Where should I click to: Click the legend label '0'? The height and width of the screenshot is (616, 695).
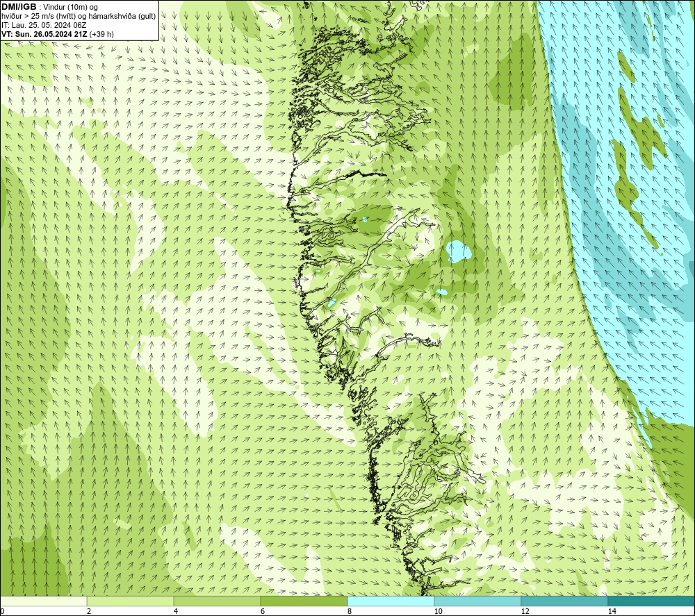pyautogui.click(x=2, y=611)
